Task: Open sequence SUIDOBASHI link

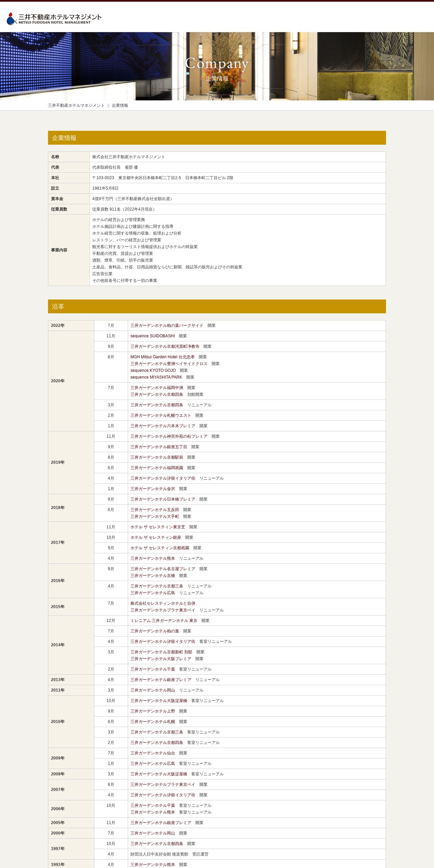Action: pos(152,336)
